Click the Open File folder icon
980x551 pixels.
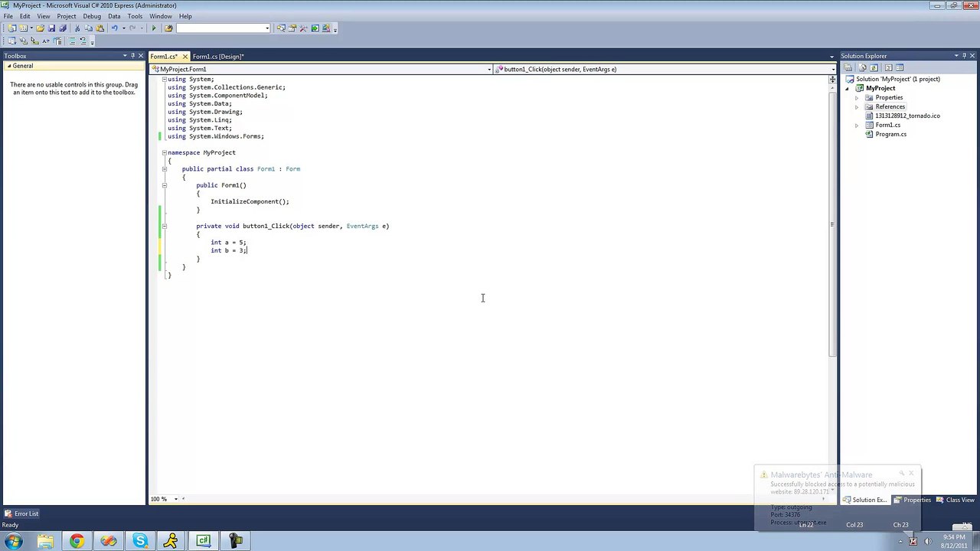click(x=40, y=28)
